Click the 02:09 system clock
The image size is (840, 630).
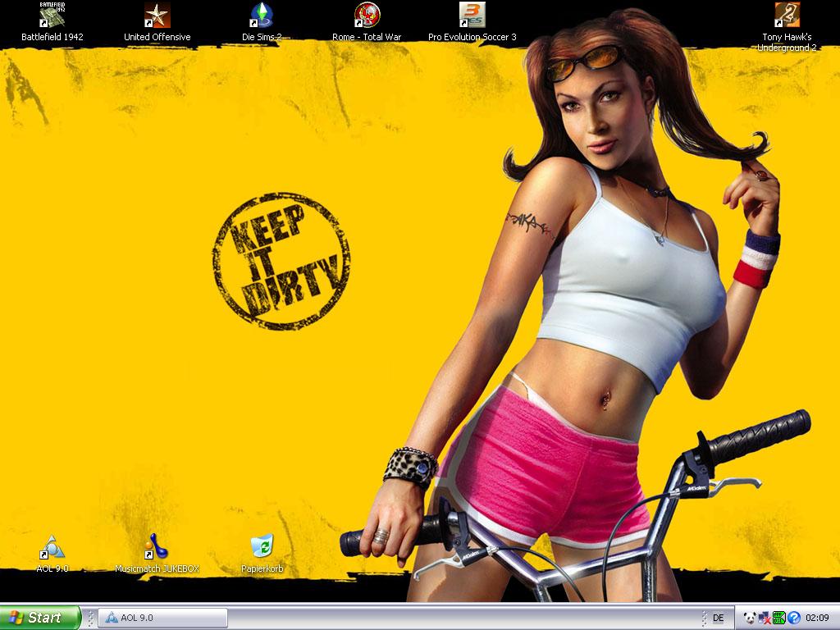point(817,618)
